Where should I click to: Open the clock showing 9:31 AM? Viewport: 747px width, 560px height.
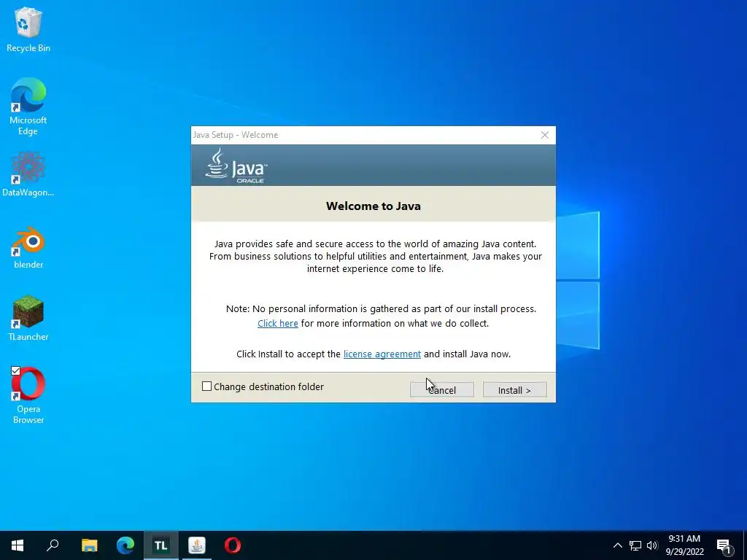coord(684,545)
